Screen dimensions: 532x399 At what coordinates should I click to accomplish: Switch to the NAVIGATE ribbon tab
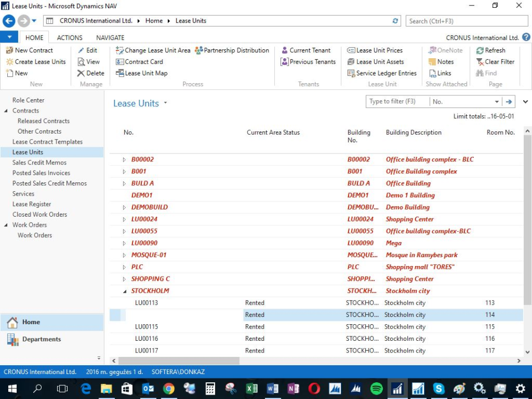coord(110,38)
